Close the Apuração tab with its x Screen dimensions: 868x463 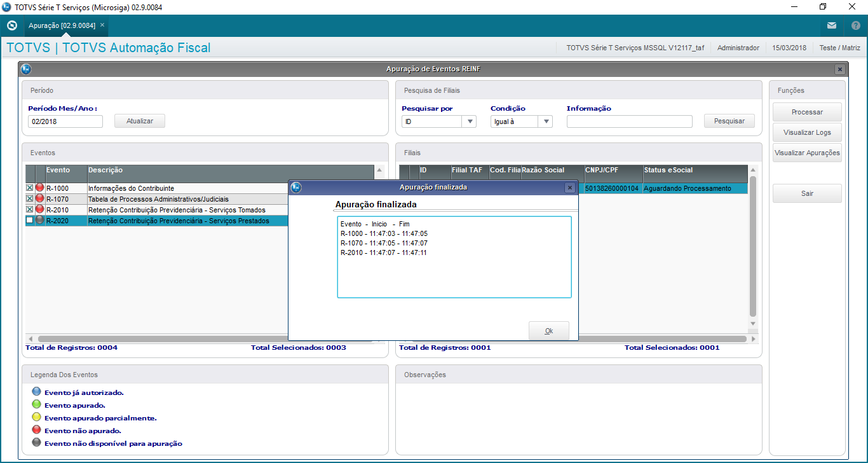(102, 25)
